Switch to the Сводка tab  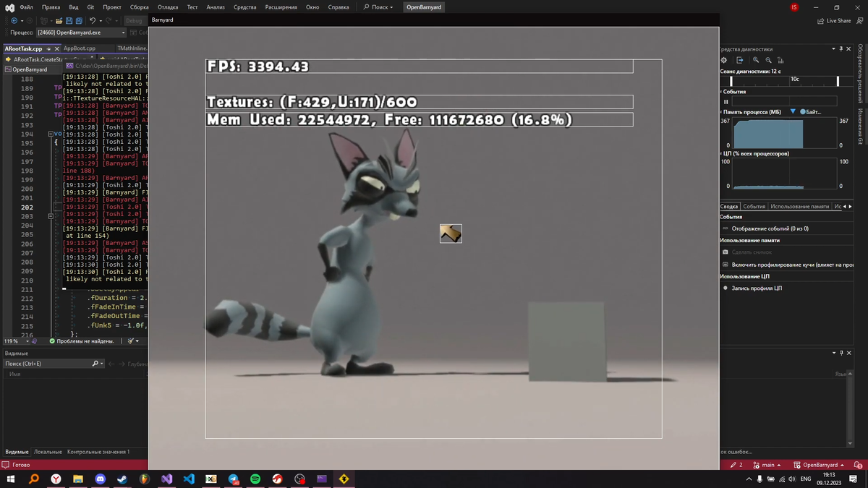[729, 206]
